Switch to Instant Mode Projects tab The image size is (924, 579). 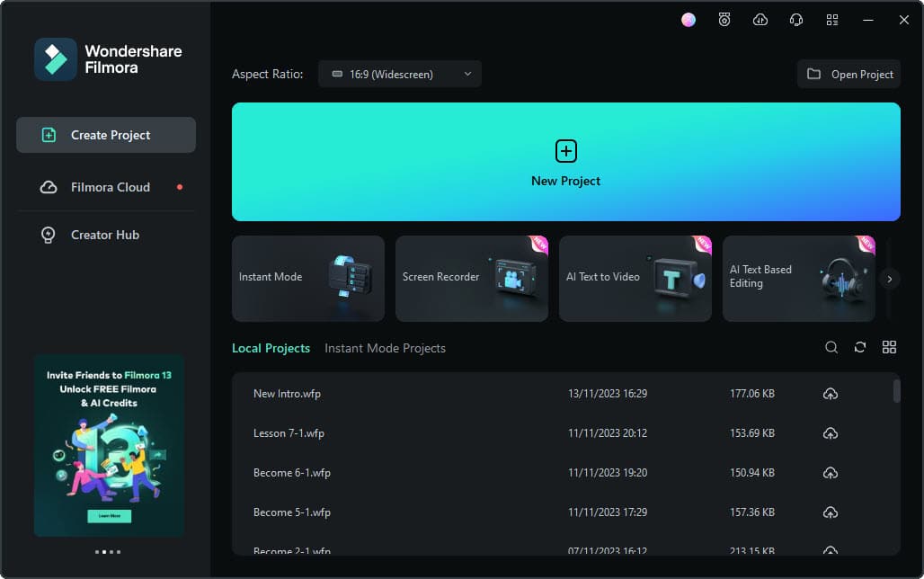pyautogui.click(x=385, y=349)
